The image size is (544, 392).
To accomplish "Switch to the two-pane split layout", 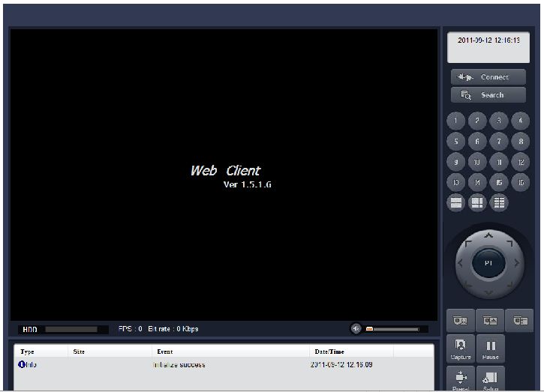I will point(455,203).
